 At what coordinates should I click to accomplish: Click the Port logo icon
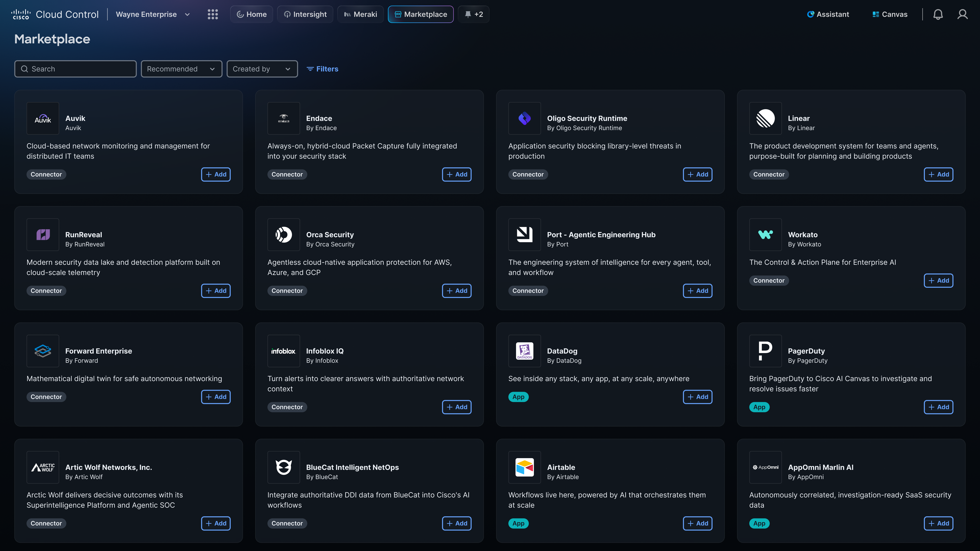(525, 235)
